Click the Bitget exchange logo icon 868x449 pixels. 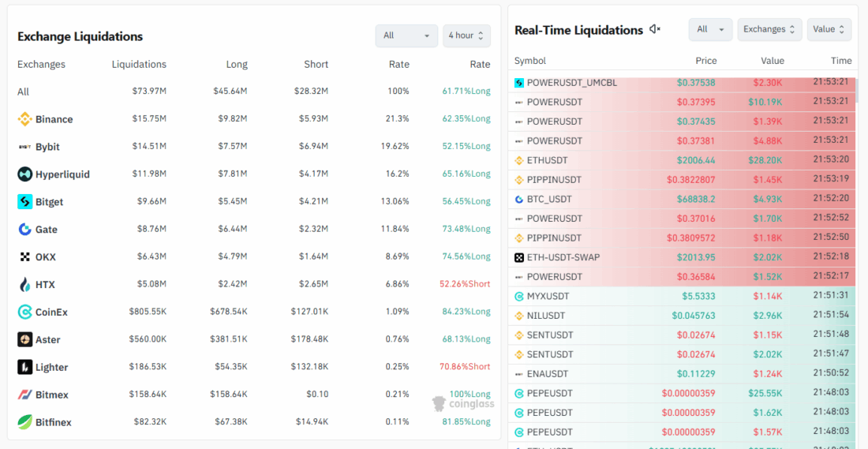25,201
